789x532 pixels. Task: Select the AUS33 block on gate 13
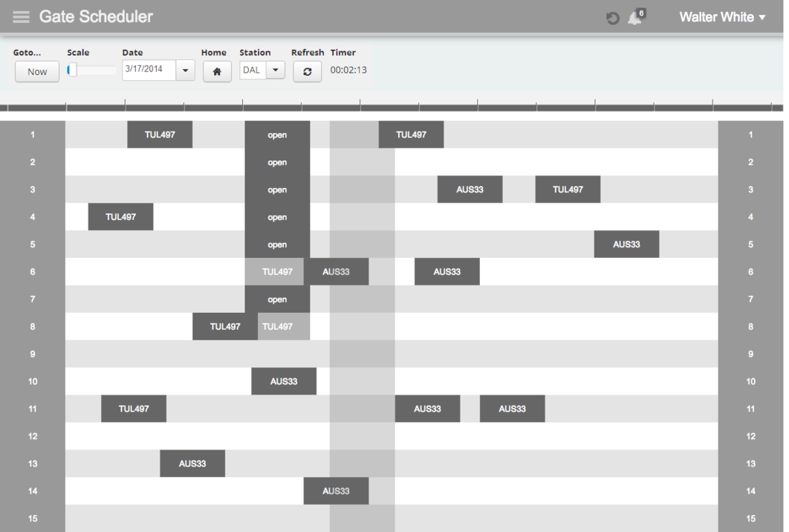(192, 463)
